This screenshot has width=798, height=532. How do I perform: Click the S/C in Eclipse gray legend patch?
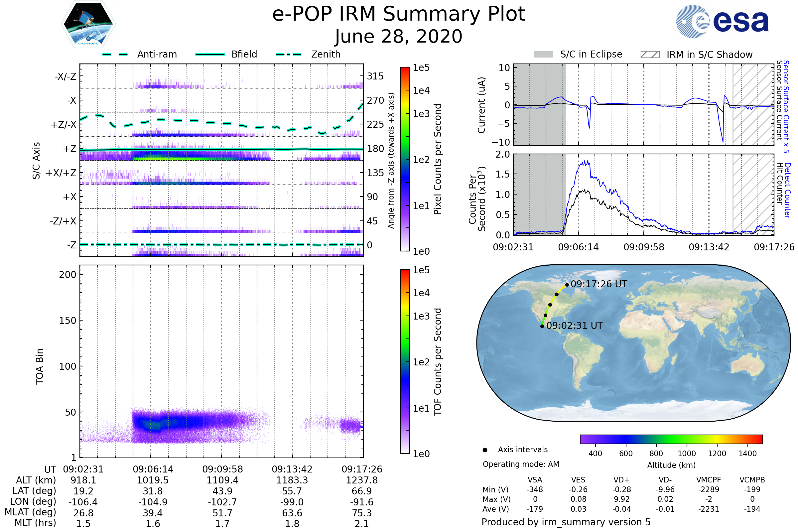coord(543,55)
